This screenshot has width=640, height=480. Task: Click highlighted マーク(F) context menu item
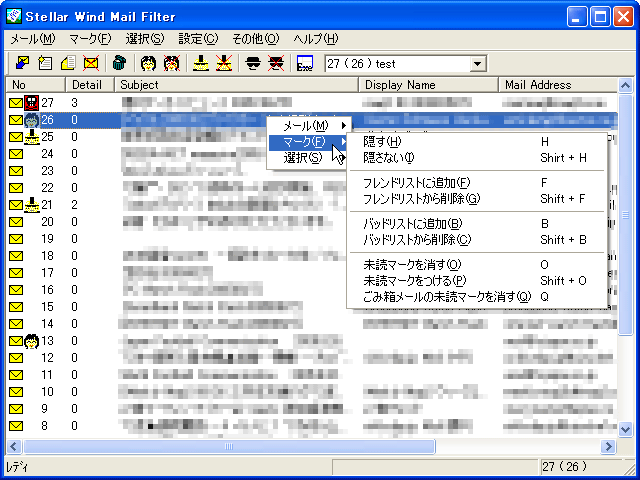coord(309,142)
